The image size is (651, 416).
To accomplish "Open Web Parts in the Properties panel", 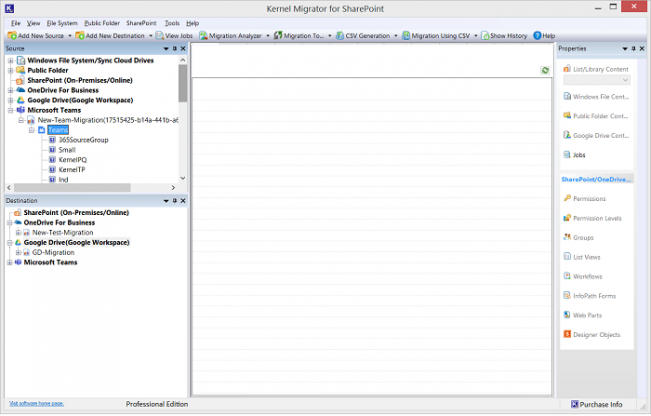I will (x=587, y=315).
